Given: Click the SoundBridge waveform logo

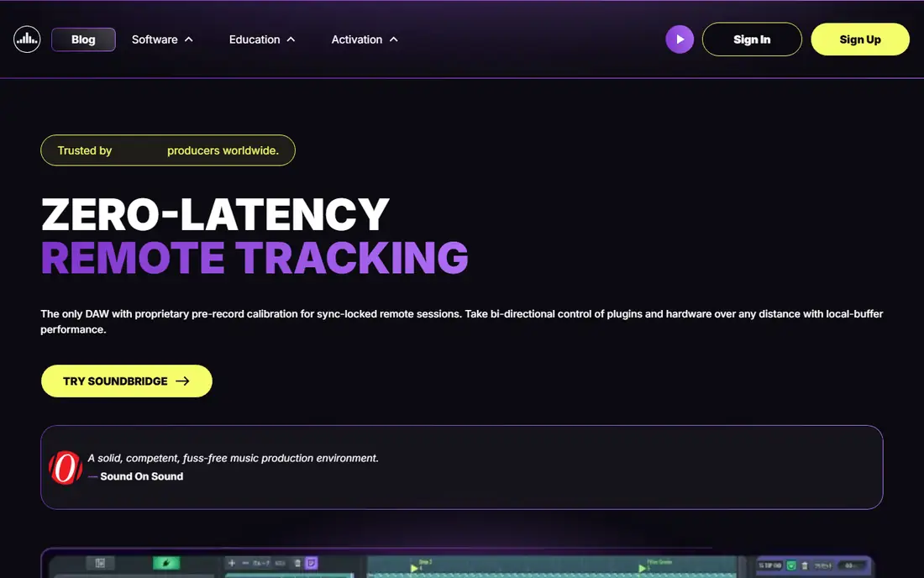Looking at the screenshot, I should [27, 39].
